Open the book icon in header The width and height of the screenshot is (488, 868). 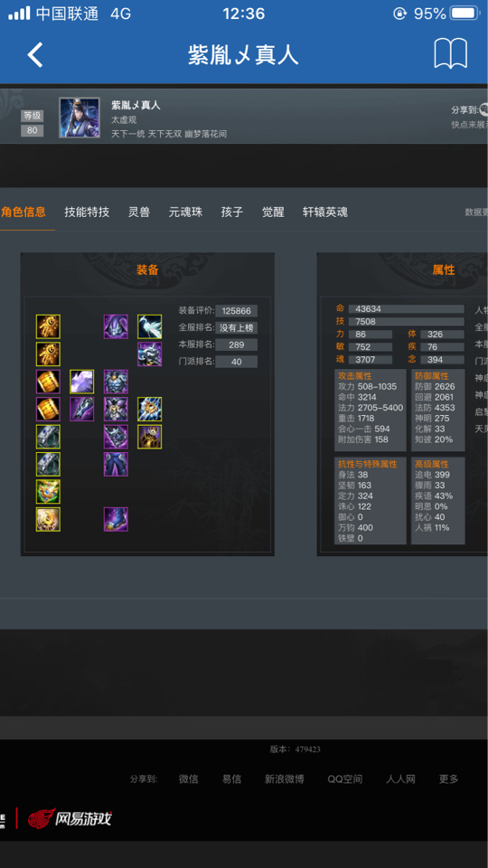[x=450, y=54]
